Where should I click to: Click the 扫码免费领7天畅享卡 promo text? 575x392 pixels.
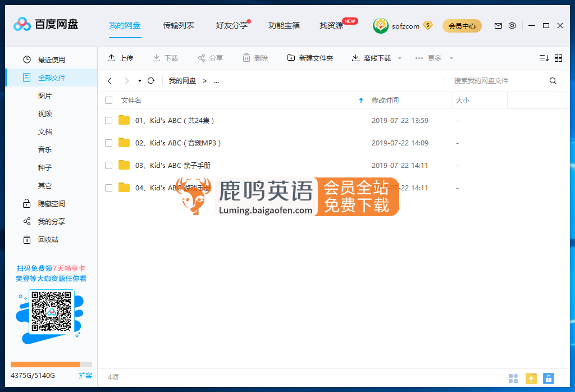click(51, 268)
